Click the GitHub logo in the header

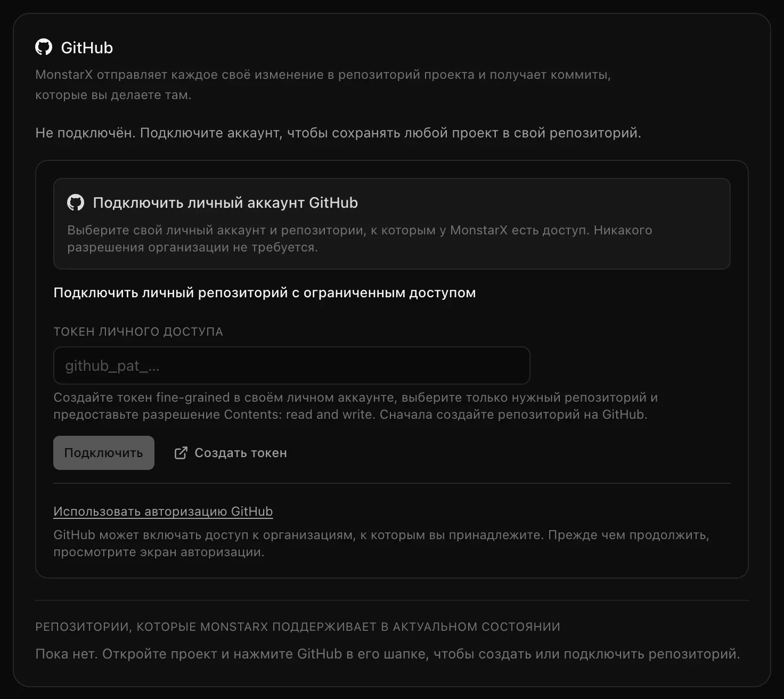pos(44,47)
